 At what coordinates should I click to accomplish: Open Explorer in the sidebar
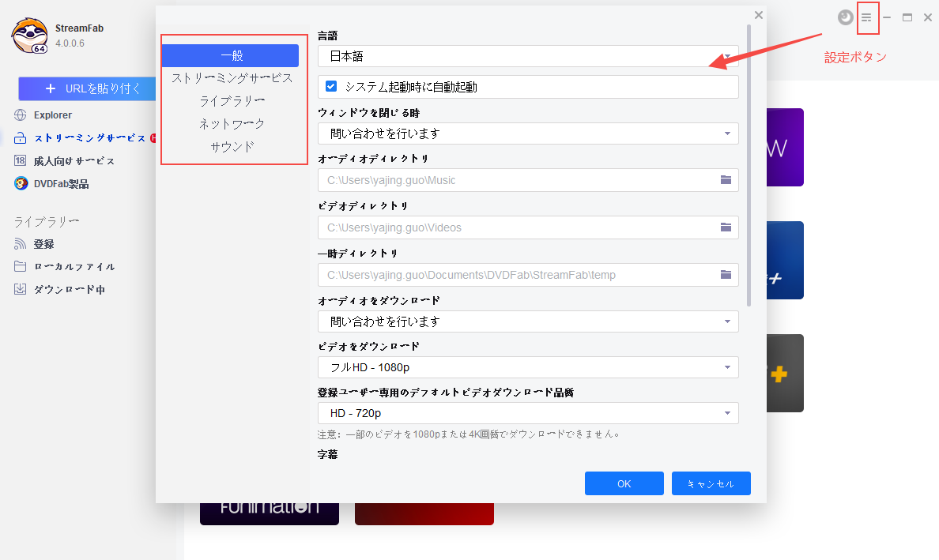click(53, 115)
